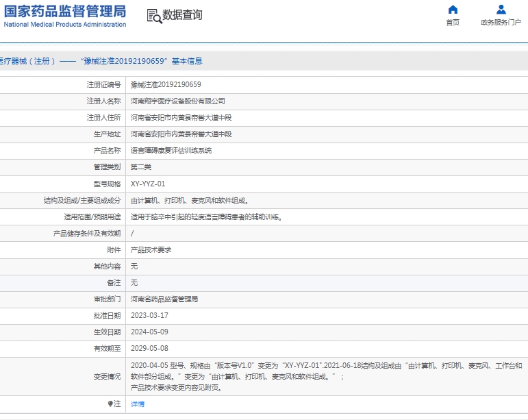This screenshot has height=420, width=528.
Task: Click the 生产地址 row label
Action: [x=107, y=134]
